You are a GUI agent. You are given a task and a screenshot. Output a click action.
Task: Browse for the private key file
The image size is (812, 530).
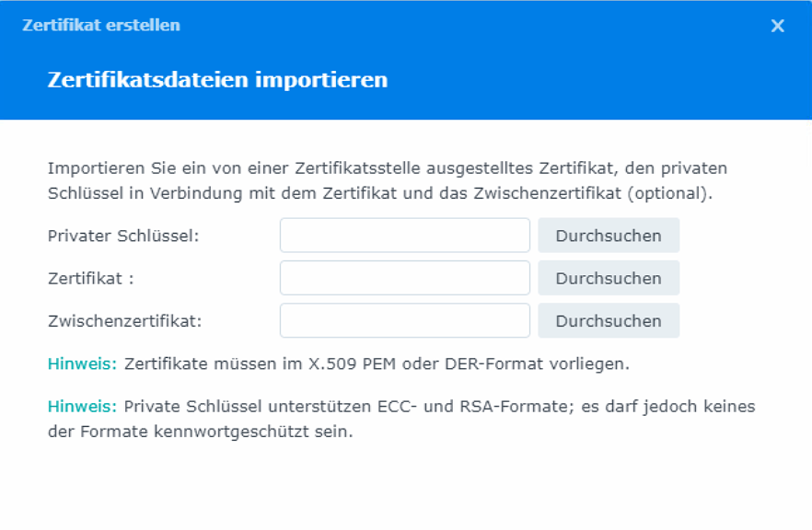click(x=608, y=236)
